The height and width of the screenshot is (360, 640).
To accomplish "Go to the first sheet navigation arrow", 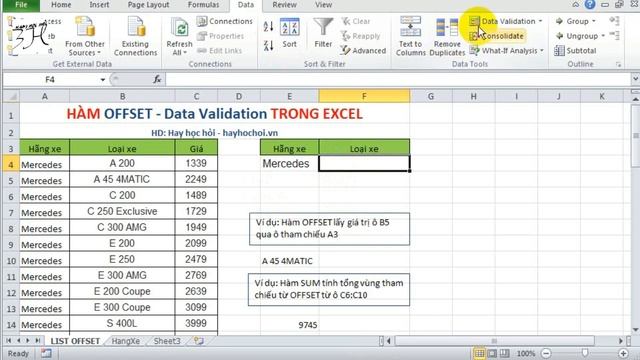I will [8, 340].
